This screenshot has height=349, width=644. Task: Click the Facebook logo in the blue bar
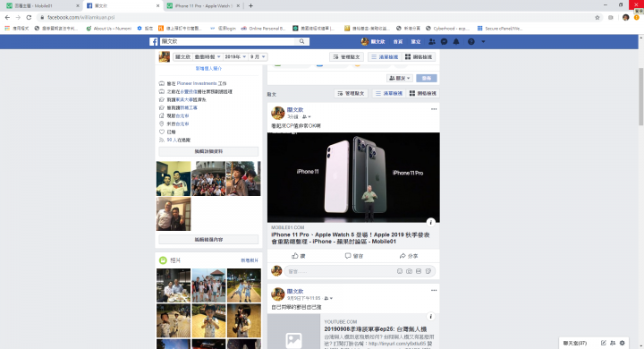[153, 41]
